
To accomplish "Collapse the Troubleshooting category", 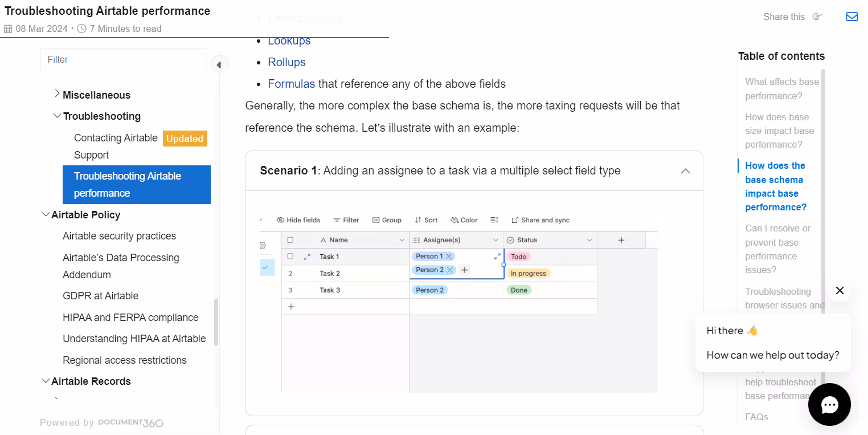I will click(57, 116).
